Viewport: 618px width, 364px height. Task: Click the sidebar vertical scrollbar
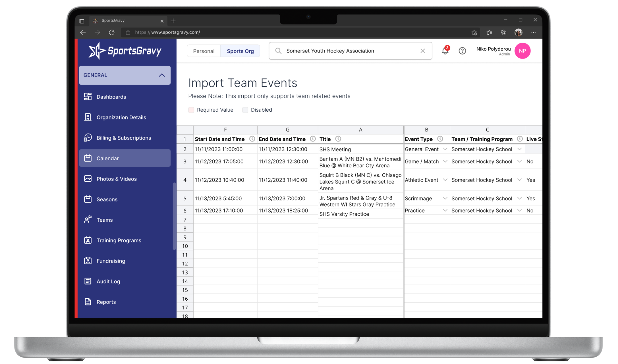(174, 216)
